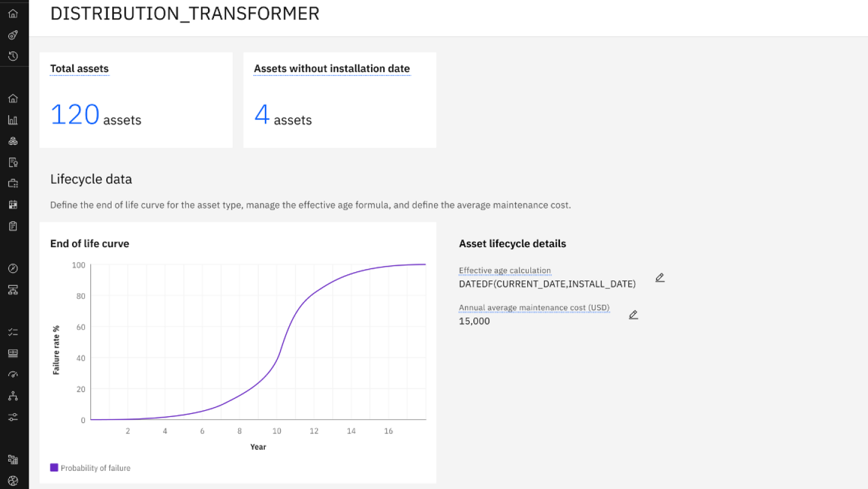Toggle the Probability of failure legend swatch
The width and height of the screenshot is (868, 489).
click(x=54, y=468)
